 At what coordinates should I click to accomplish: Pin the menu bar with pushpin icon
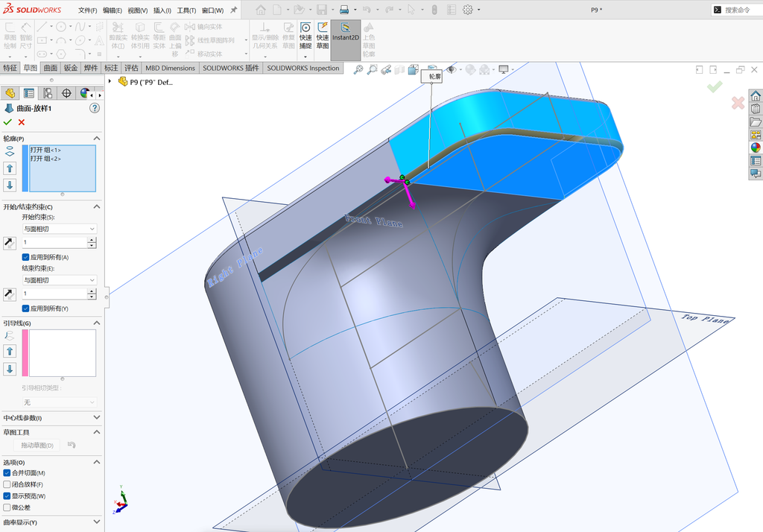[233, 10]
